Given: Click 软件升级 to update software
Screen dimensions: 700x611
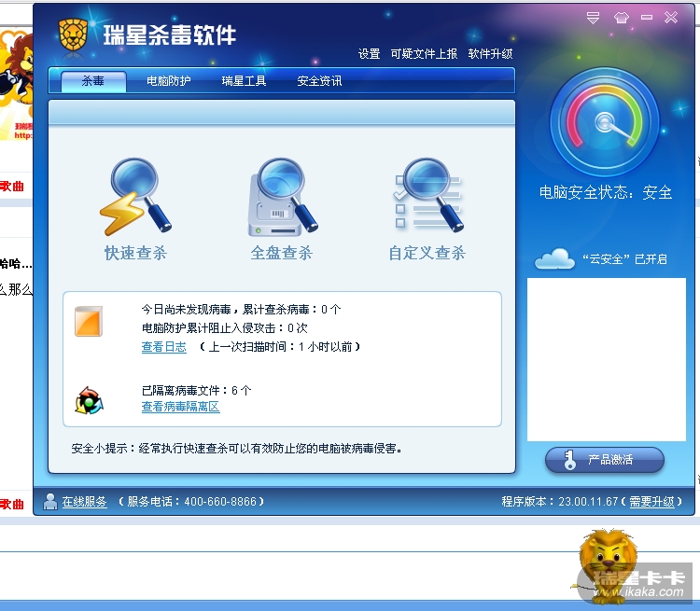Looking at the screenshot, I should click(490, 54).
